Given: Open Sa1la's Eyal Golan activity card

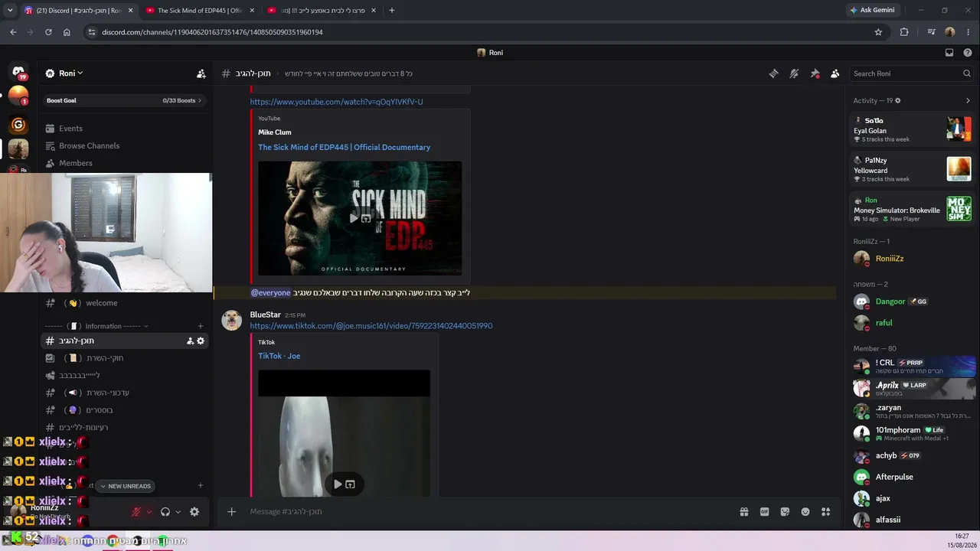Looking at the screenshot, I should point(912,129).
